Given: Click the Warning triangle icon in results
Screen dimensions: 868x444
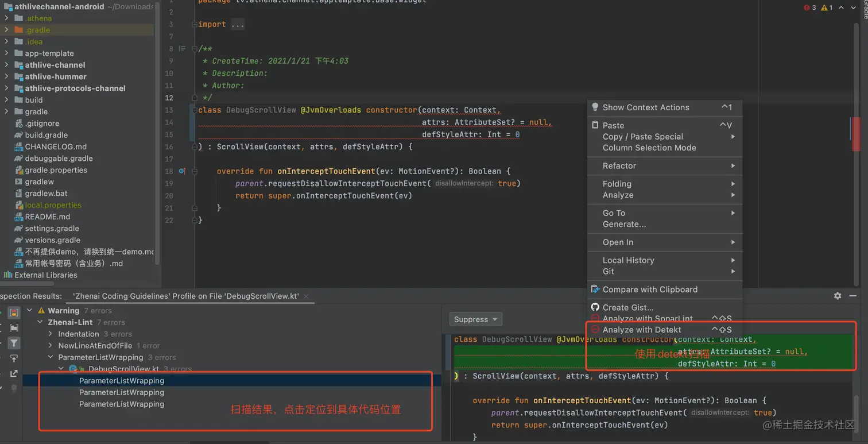Looking at the screenshot, I should [x=41, y=311].
